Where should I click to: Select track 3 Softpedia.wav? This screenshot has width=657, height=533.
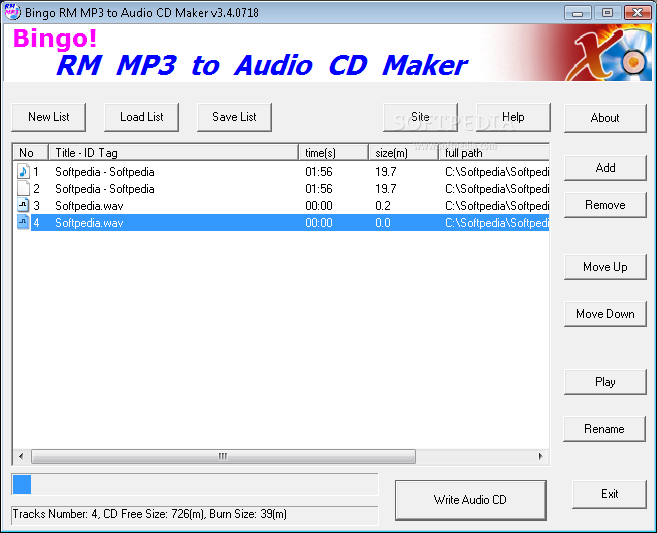click(x=89, y=206)
